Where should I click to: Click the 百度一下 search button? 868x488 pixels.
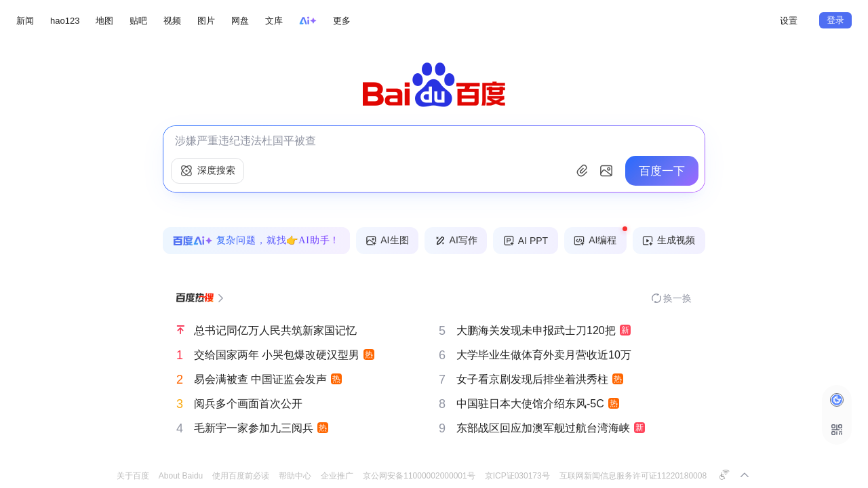click(x=662, y=171)
